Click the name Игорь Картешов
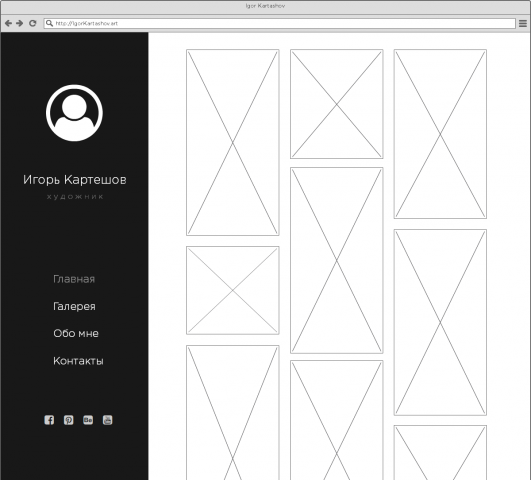This screenshot has width=531, height=480. [75, 180]
